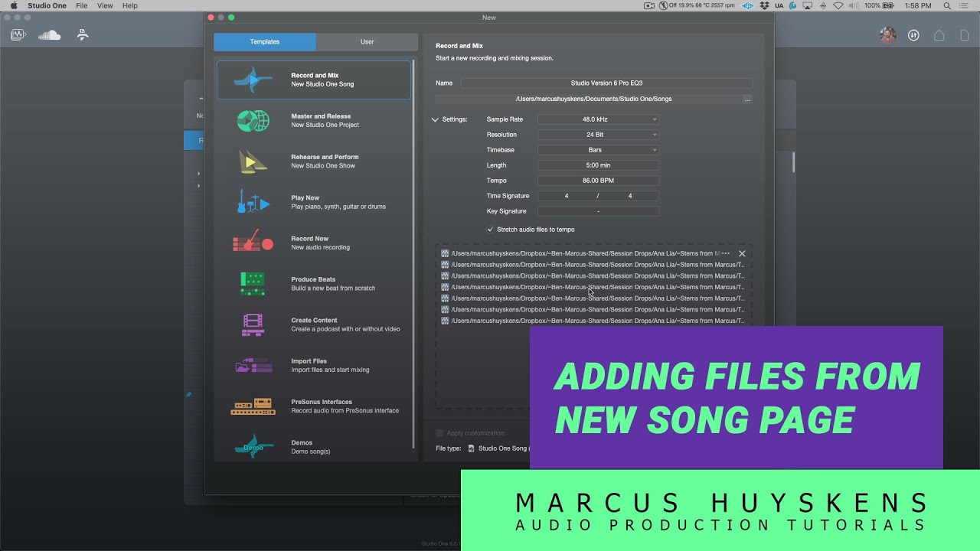This screenshot has width=980, height=551.
Task: Pick the Create Content template icon
Action: pos(253,324)
